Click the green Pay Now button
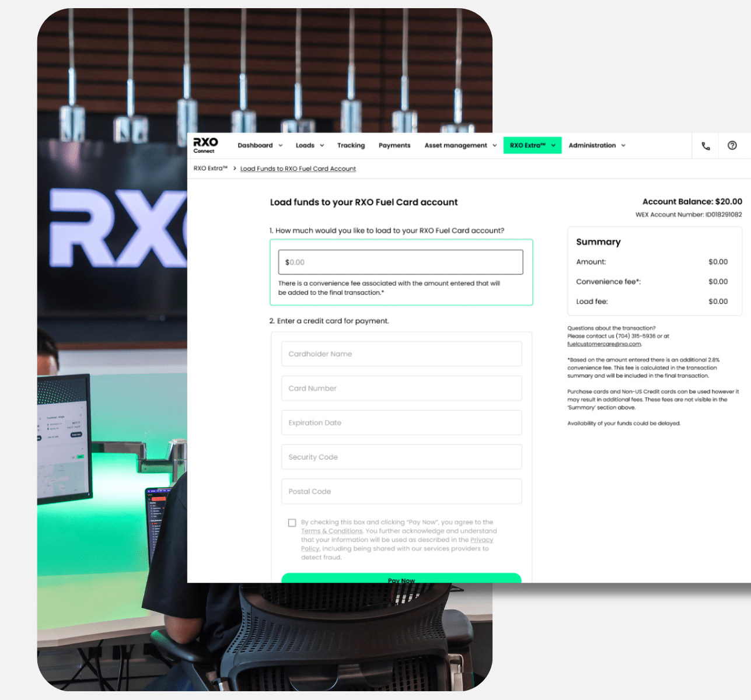This screenshot has height=700, width=751. [x=401, y=578]
